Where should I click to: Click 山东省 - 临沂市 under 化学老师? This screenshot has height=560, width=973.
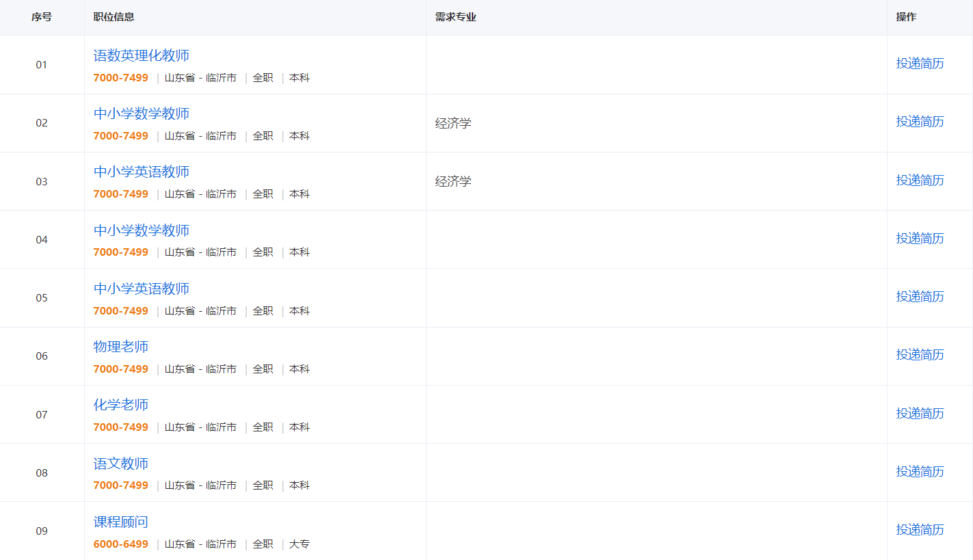tap(200, 427)
